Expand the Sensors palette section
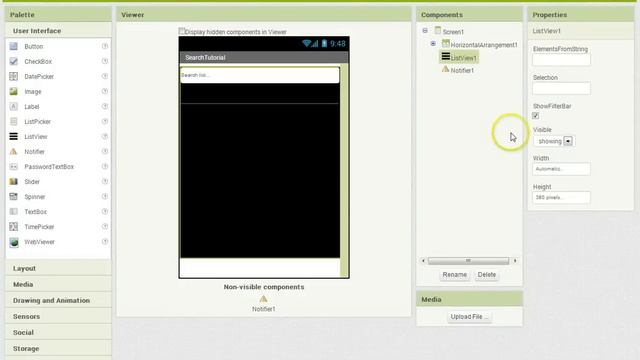The width and height of the screenshot is (640, 360). click(58, 316)
